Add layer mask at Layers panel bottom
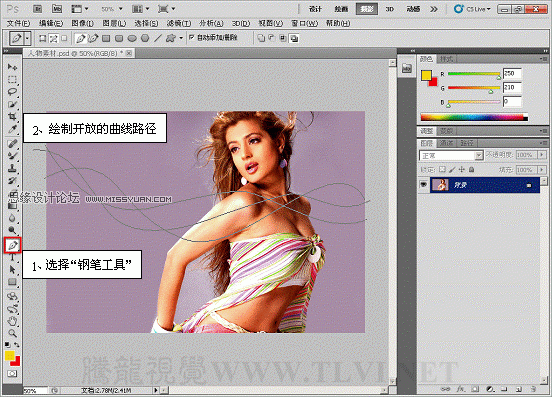Screen dimensions: 552x397 pyautogui.click(x=475, y=389)
